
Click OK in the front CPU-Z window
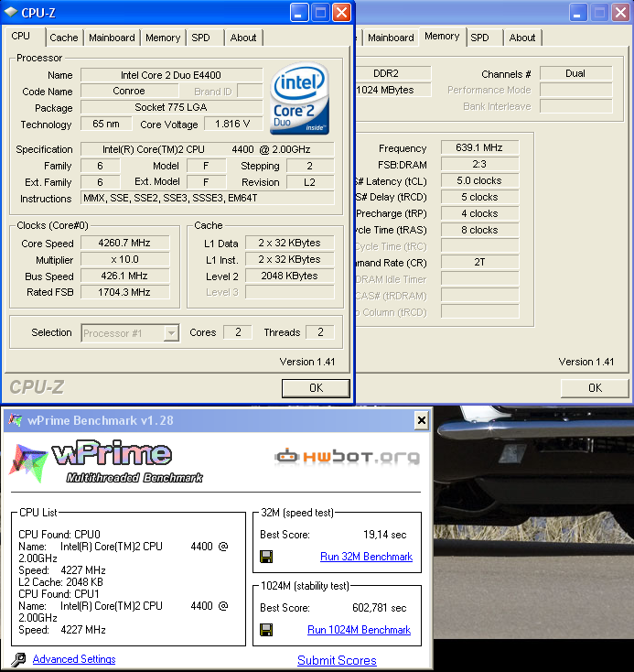316,388
